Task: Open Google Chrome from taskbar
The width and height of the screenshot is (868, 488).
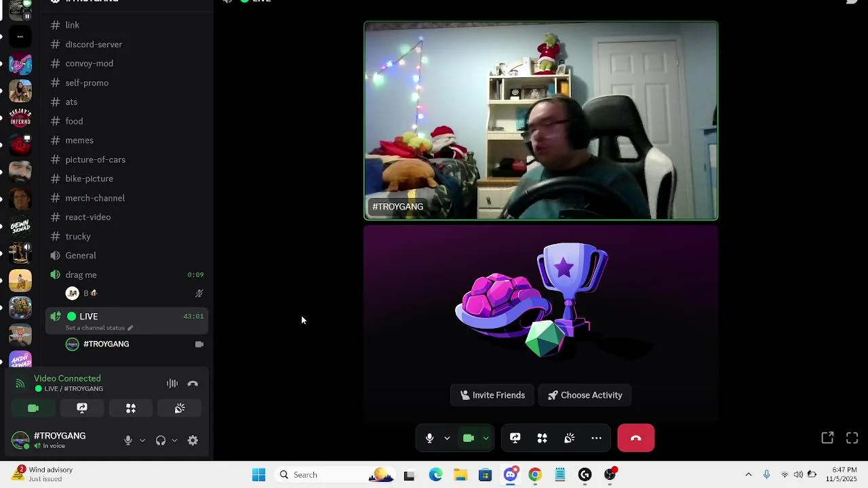Action: pos(535,475)
